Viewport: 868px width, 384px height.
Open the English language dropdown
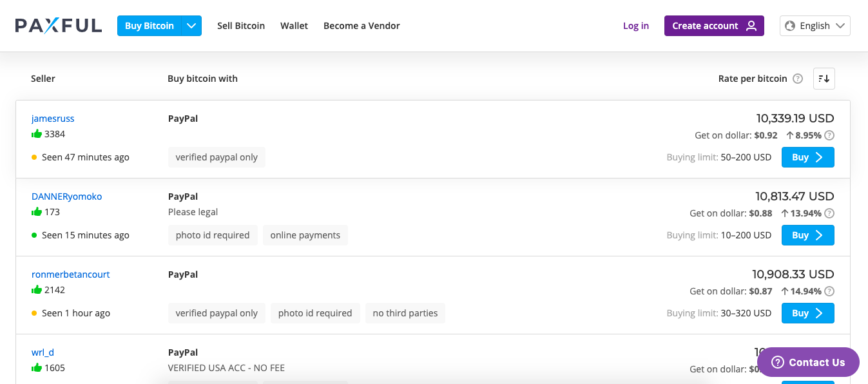(x=815, y=26)
